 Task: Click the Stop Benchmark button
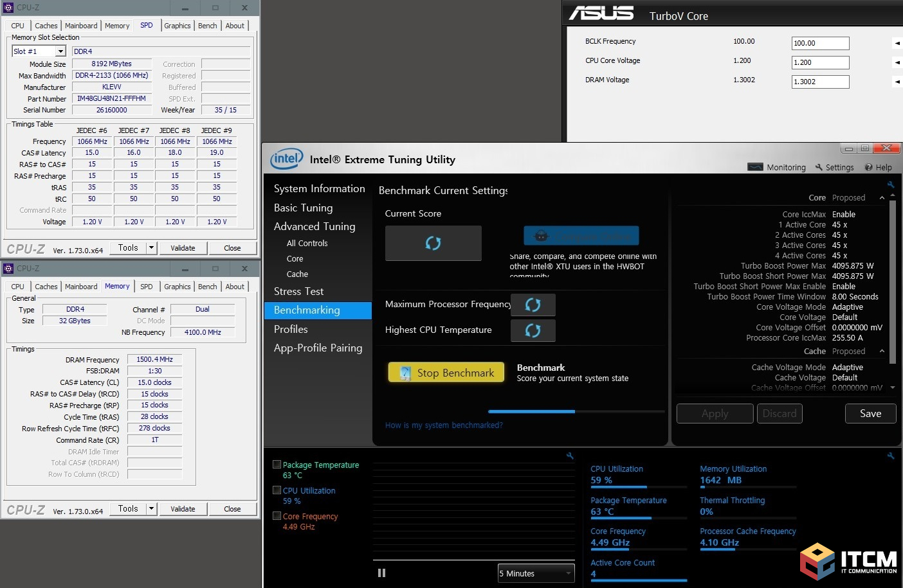click(446, 373)
